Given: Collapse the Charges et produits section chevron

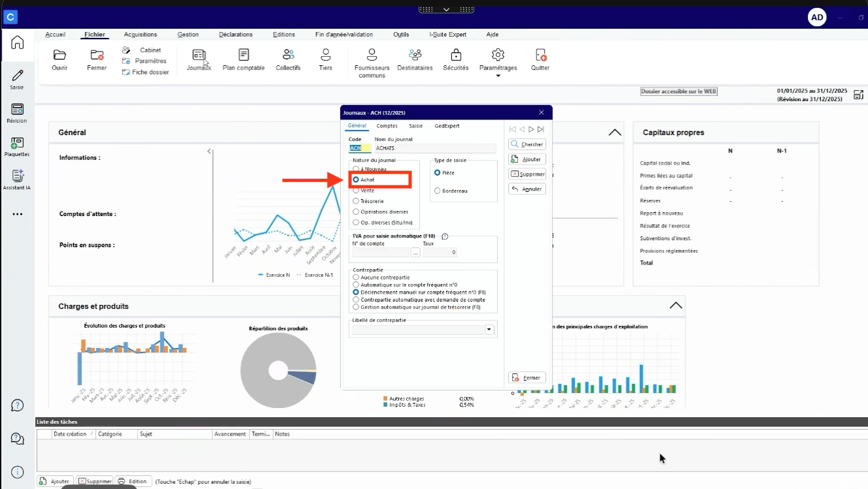Looking at the screenshot, I should point(675,306).
